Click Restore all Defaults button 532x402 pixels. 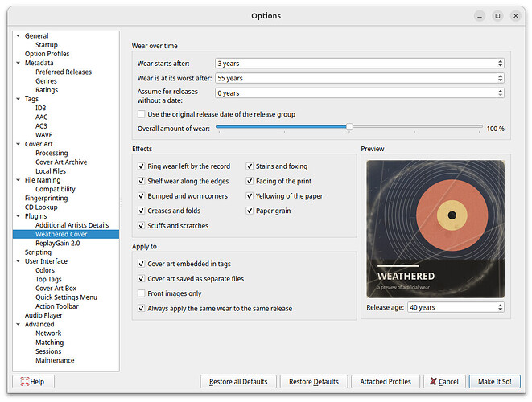coord(238,381)
